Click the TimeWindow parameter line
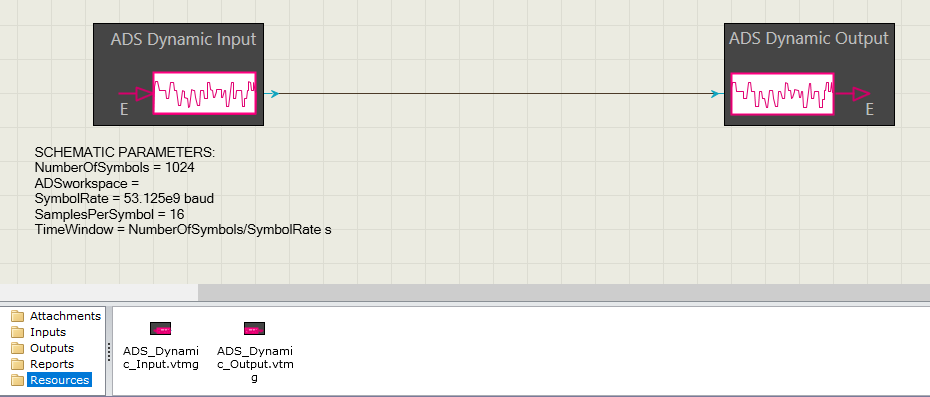This screenshot has height=397, width=930. pos(183,230)
